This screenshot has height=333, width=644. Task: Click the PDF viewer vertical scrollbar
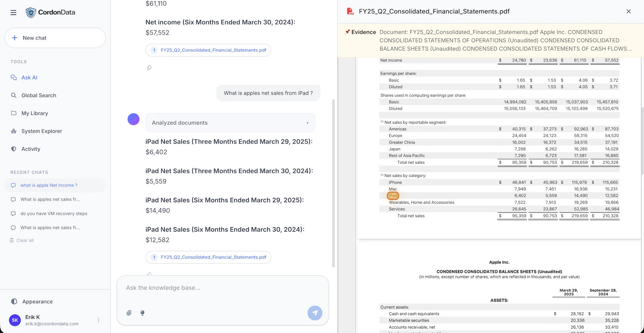tap(642, 141)
